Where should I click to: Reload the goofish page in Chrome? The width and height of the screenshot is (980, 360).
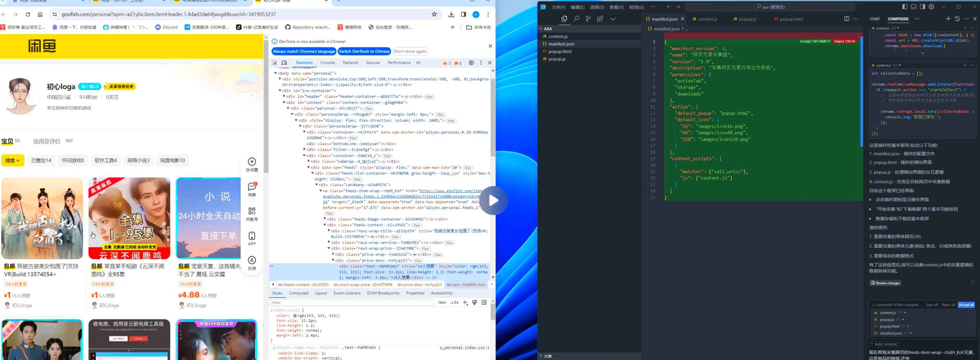(28, 14)
